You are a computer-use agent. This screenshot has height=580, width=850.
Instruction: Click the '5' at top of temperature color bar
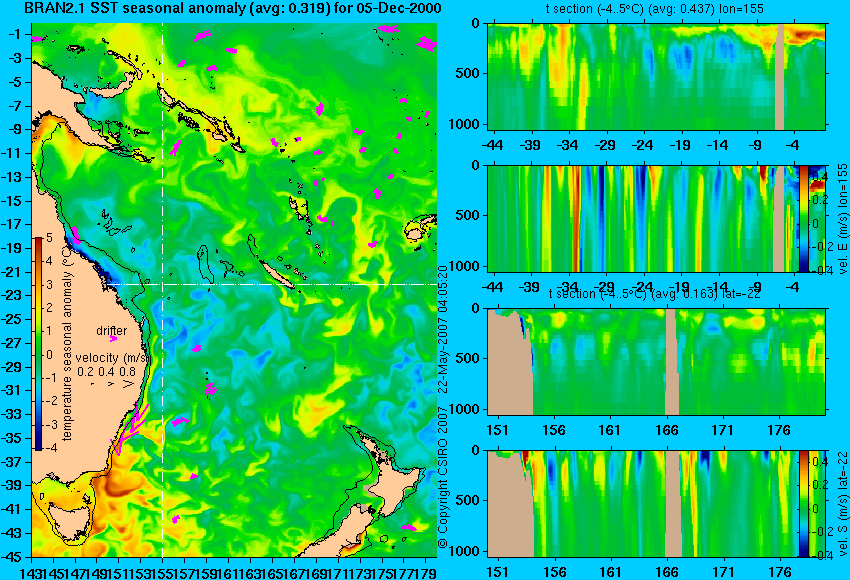(x=49, y=238)
